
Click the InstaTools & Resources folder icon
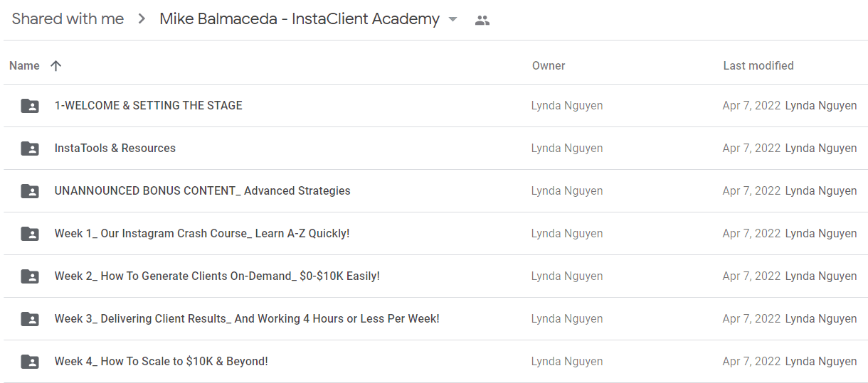[x=30, y=149]
